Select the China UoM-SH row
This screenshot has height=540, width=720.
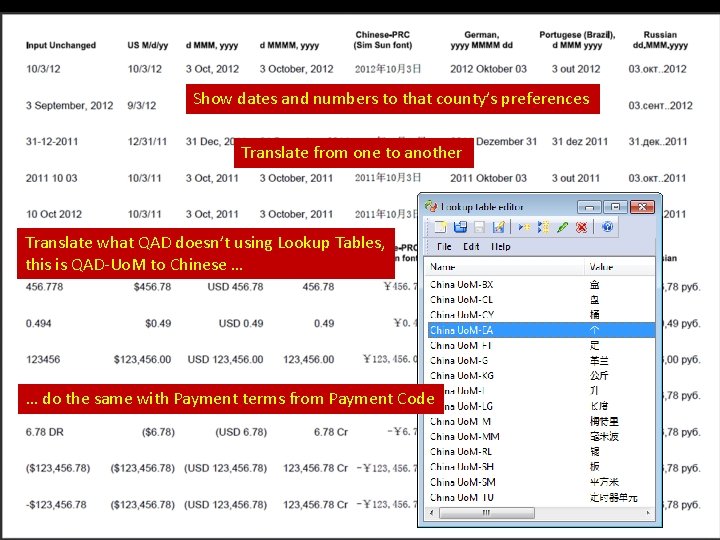pos(541,467)
